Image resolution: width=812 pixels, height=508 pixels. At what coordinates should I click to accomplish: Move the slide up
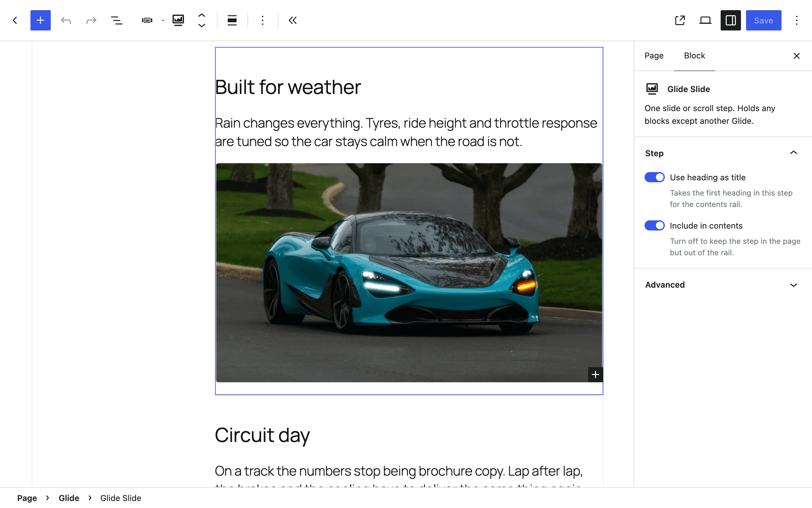(x=202, y=16)
